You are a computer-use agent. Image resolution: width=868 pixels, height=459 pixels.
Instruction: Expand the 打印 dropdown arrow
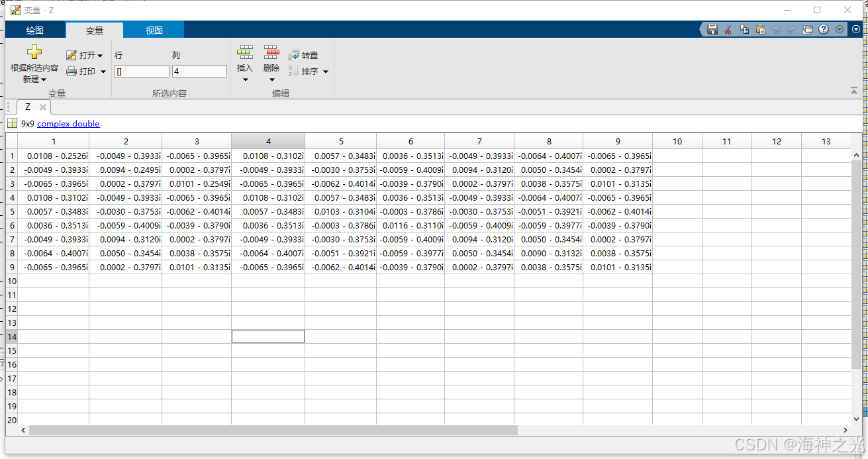coord(103,72)
